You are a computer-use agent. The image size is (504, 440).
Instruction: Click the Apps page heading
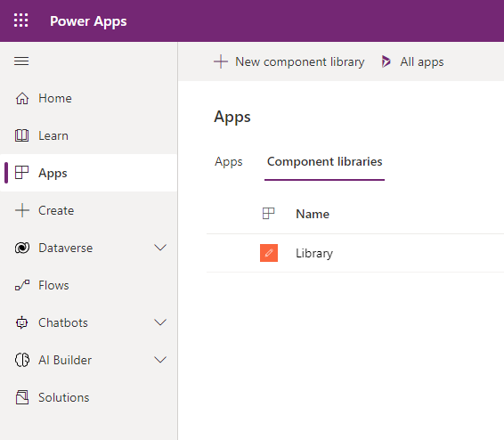232,117
